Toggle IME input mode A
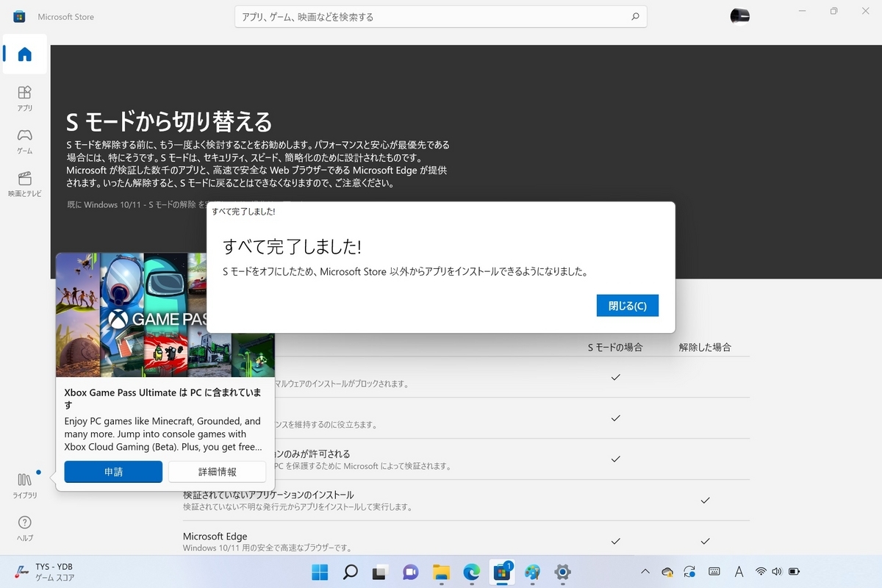 [739, 572]
